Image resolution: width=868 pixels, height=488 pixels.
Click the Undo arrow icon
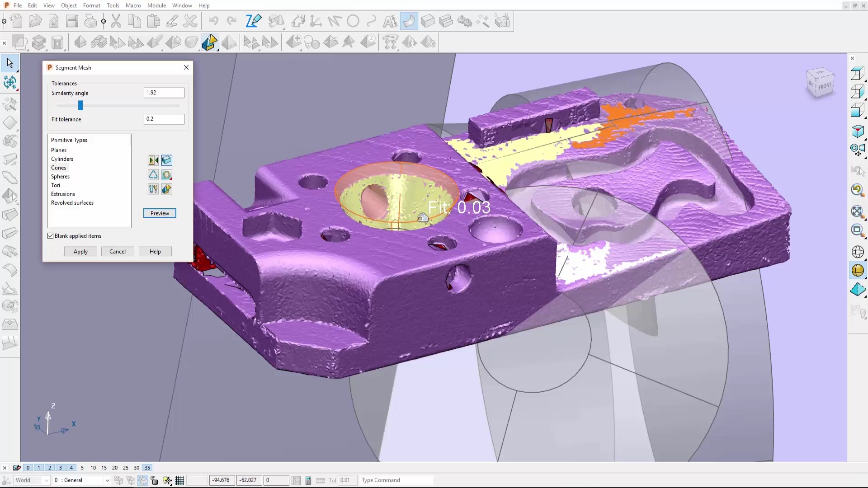[213, 21]
